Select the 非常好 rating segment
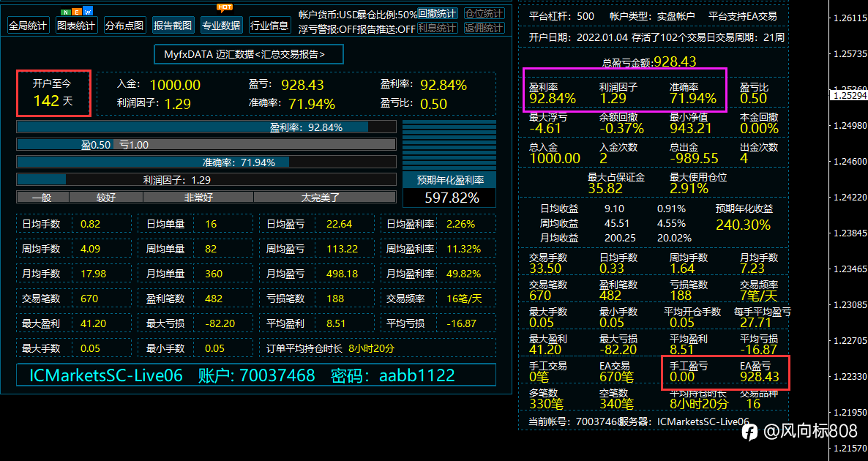Viewport: 868px width, 461px height. coord(198,197)
